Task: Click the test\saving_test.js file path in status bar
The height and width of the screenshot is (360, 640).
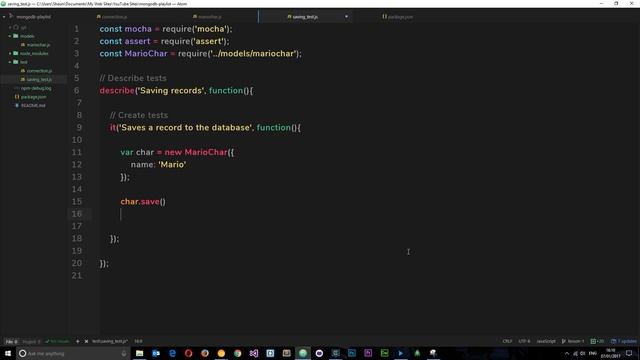Action: pos(110,341)
